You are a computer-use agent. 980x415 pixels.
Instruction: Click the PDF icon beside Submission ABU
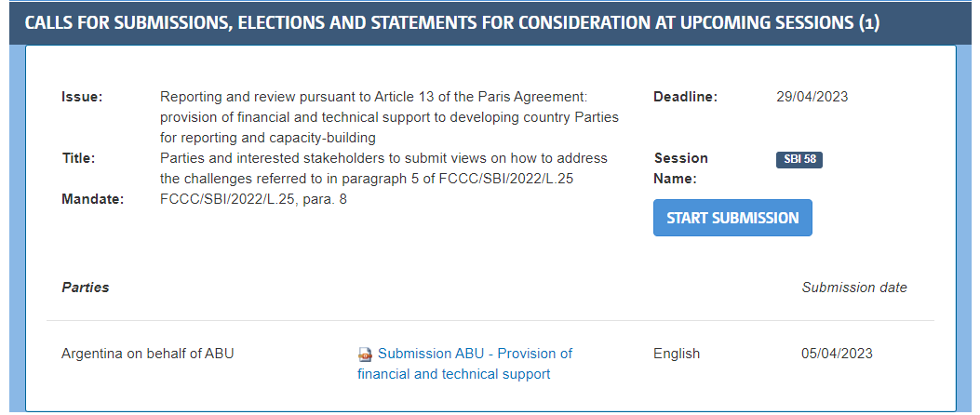click(366, 355)
